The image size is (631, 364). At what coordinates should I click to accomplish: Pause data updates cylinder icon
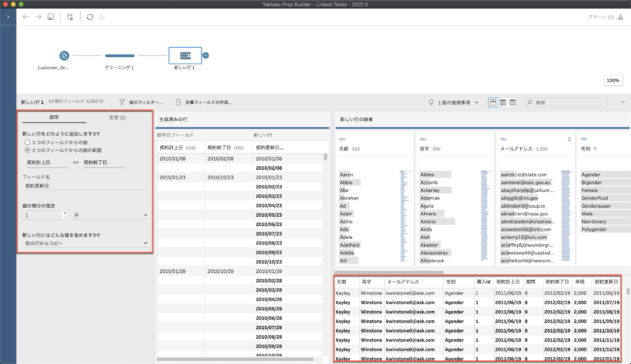[70, 17]
